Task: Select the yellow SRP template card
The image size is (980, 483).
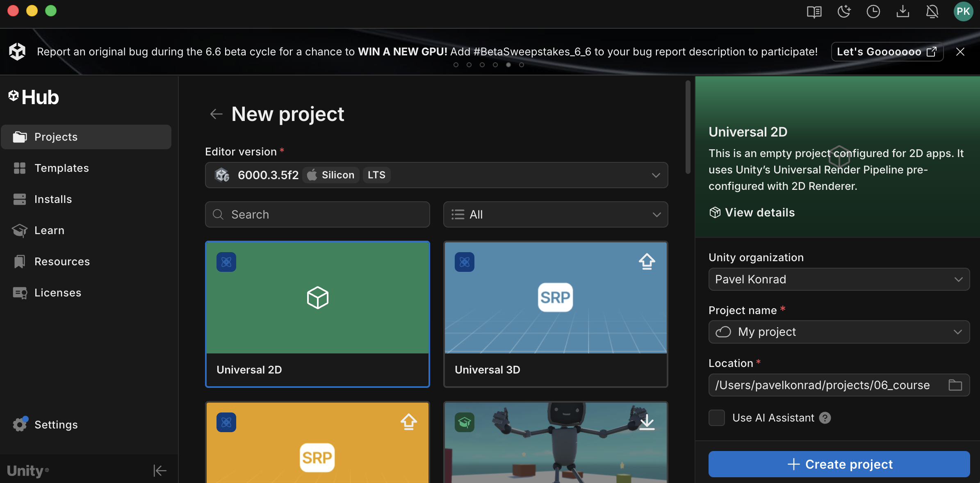Action: point(317,442)
